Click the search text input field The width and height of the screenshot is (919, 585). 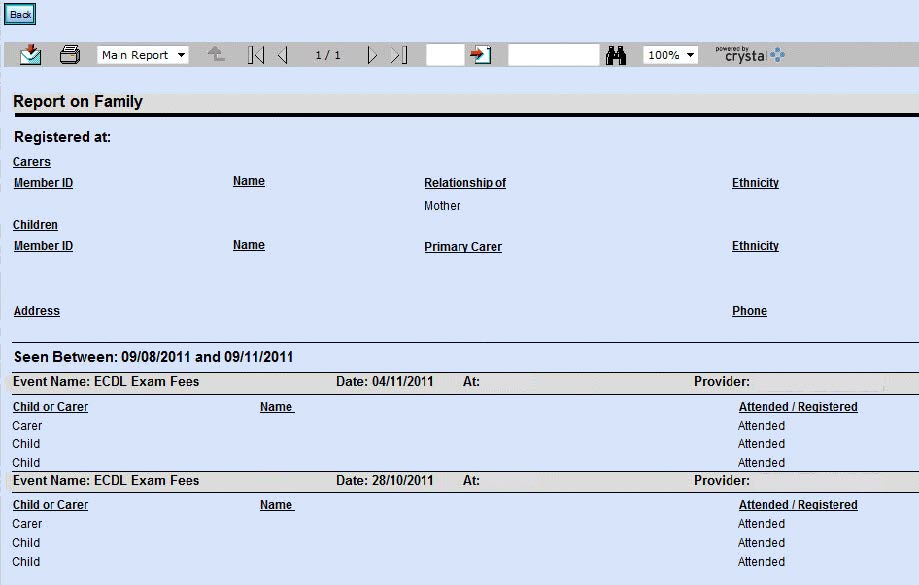[x=553, y=55]
